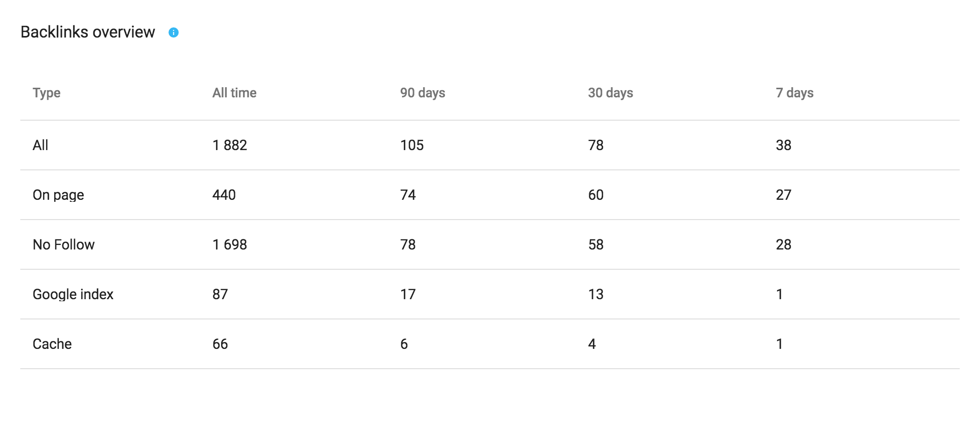This screenshot has height=428, width=980.
Task: Click the 90 days column header
Action: pos(423,93)
